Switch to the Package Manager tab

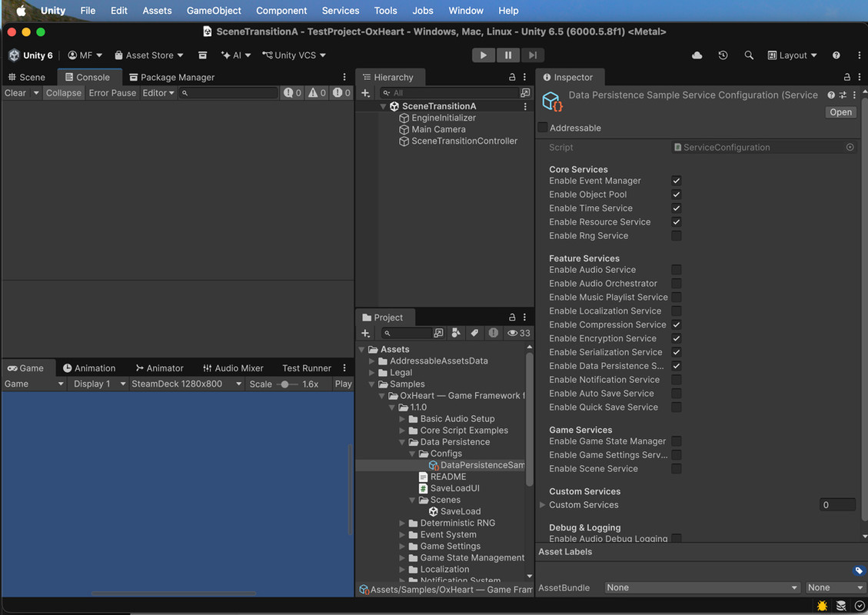point(171,78)
